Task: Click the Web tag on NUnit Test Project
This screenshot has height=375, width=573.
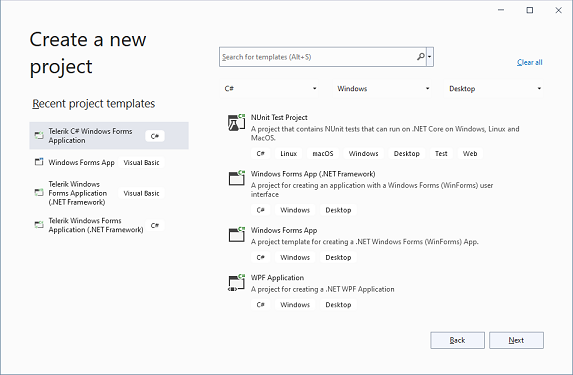Action: [x=470, y=154]
